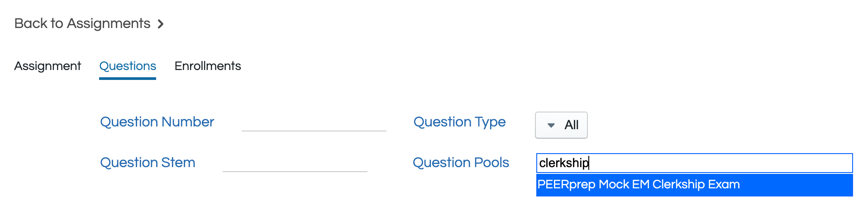Click the Question Pools label

click(461, 163)
